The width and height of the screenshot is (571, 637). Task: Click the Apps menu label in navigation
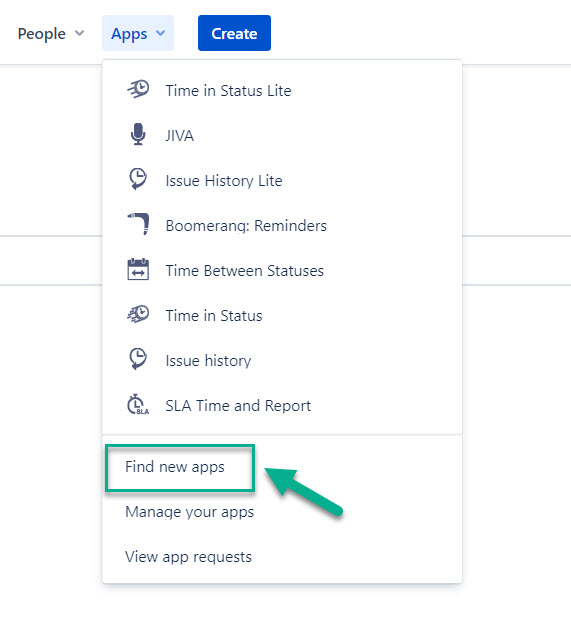coord(129,34)
